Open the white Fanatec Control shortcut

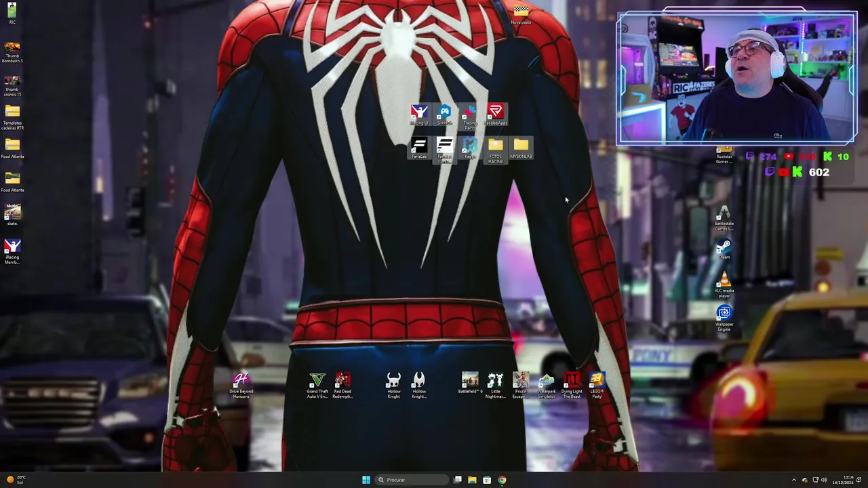(x=444, y=150)
